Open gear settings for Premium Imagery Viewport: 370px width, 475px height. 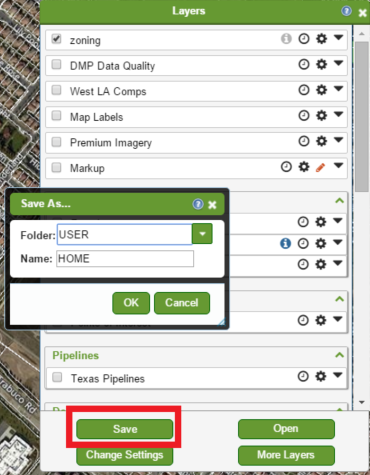(x=321, y=141)
